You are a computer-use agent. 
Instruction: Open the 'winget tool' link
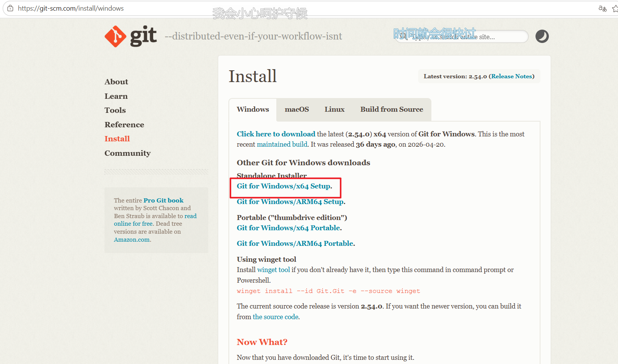coord(274,270)
